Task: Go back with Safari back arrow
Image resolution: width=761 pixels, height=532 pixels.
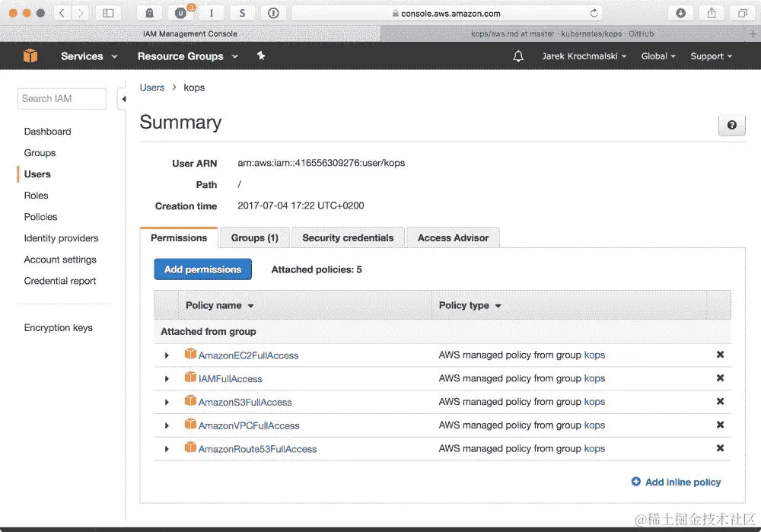Action: tap(62, 13)
